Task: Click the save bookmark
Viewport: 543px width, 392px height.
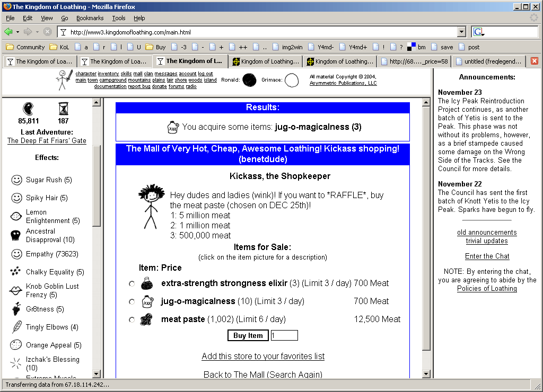Action: click(x=442, y=47)
